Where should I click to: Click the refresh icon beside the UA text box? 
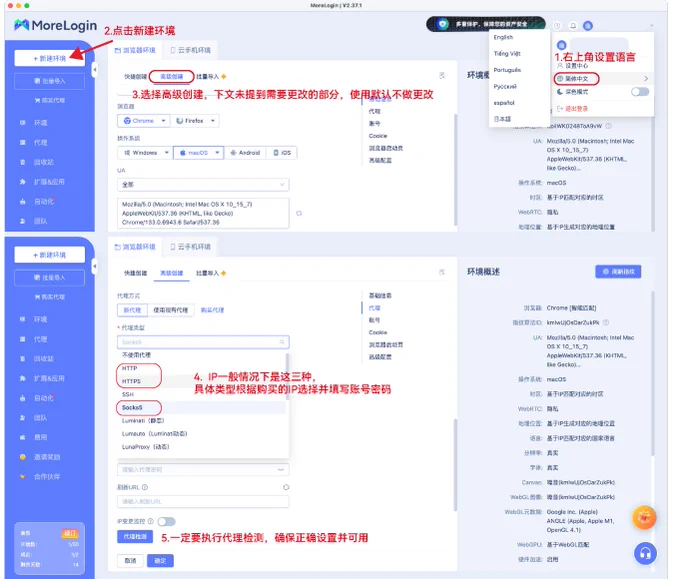[299, 213]
